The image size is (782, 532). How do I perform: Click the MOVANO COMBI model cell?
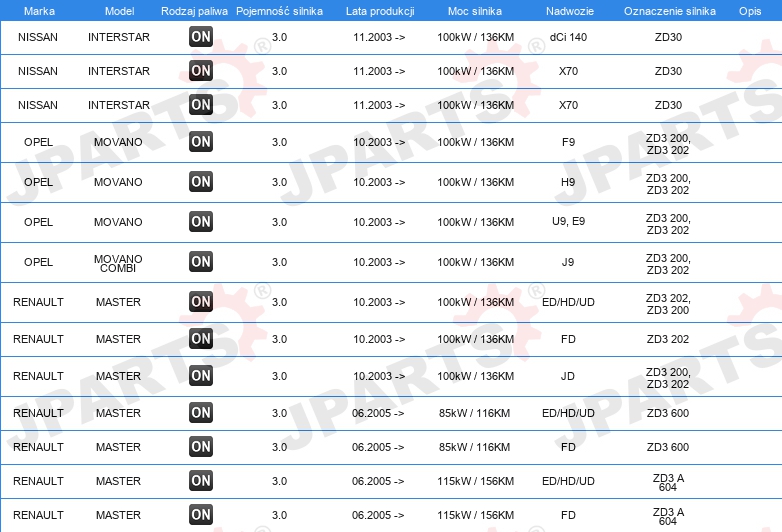point(118,263)
